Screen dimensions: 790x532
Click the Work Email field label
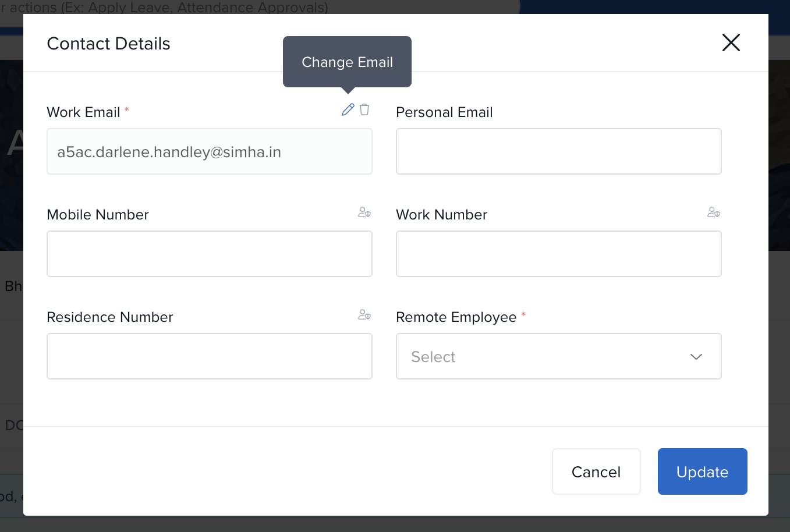pyautogui.click(x=83, y=112)
